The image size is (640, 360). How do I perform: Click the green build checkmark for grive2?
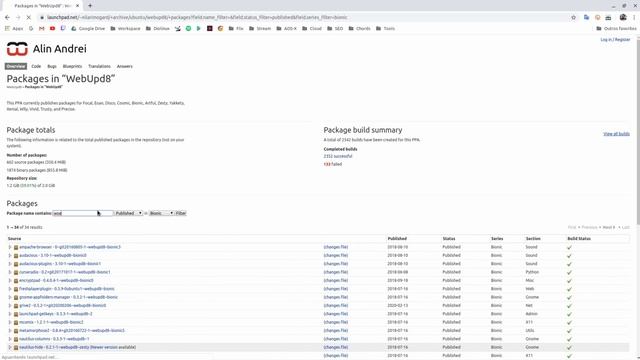(x=569, y=306)
